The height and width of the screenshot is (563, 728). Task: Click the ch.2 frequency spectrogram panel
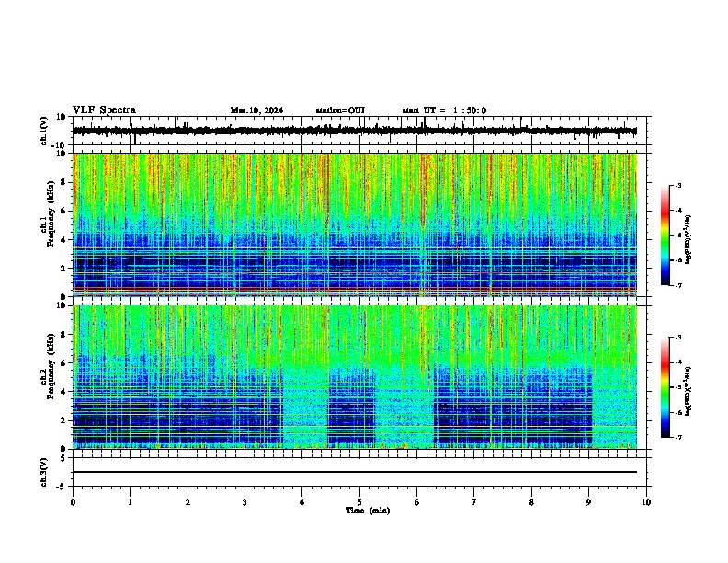pos(355,377)
